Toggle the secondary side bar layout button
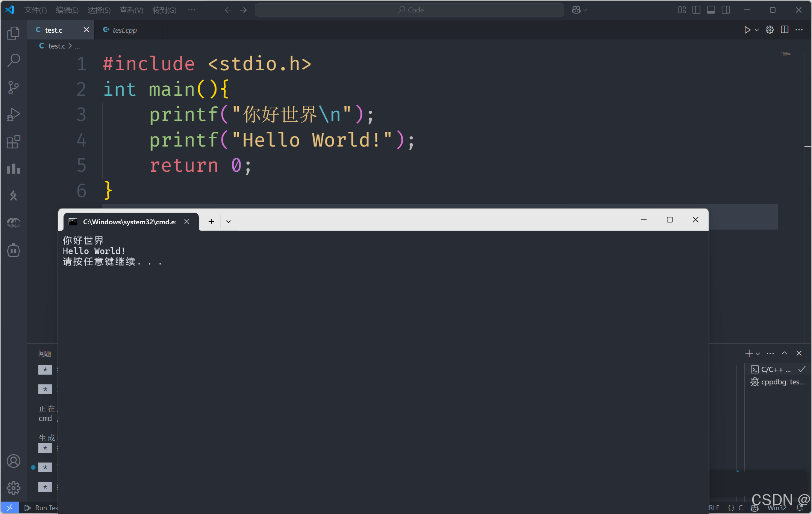 726,10
